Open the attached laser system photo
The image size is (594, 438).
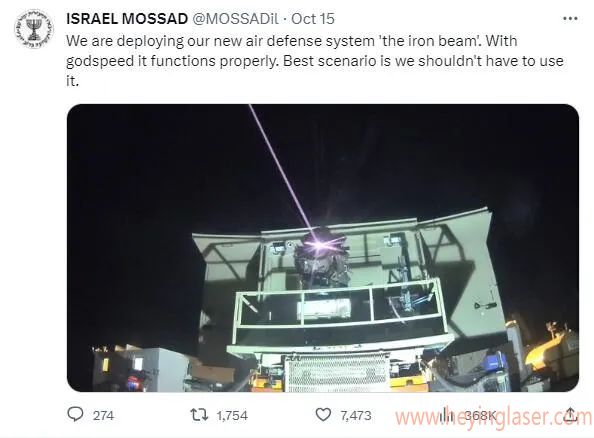pyautogui.click(x=323, y=248)
